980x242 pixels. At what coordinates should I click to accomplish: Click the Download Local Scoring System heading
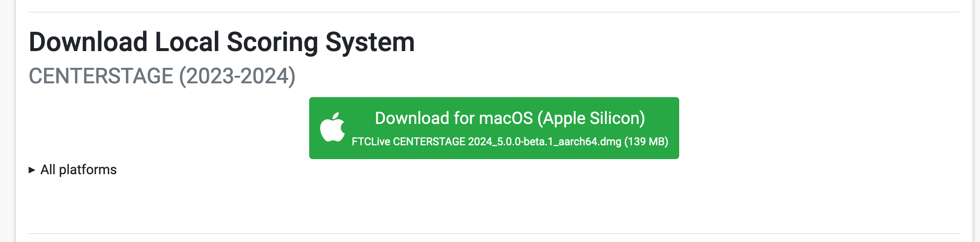click(x=222, y=42)
